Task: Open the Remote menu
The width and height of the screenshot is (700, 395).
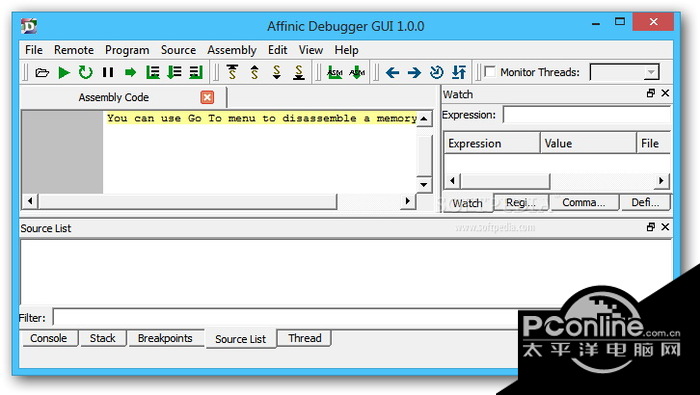Action: coord(74,50)
